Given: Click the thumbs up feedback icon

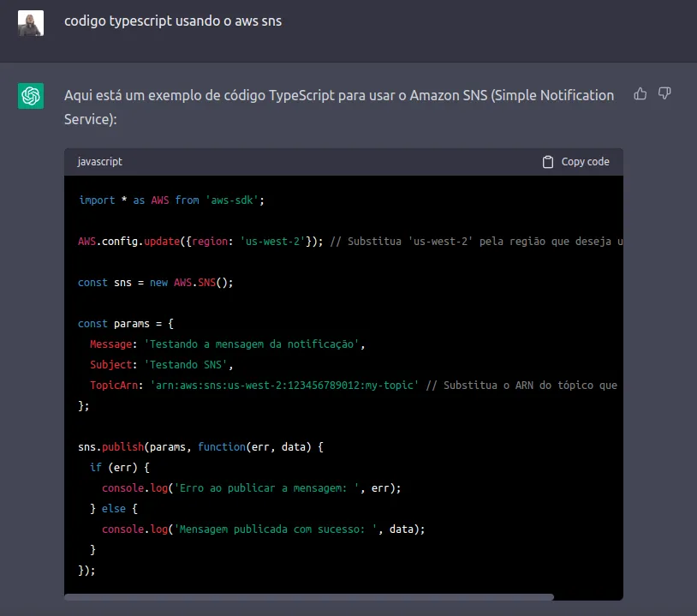Looking at the screenshot, I should coord(640,94).
